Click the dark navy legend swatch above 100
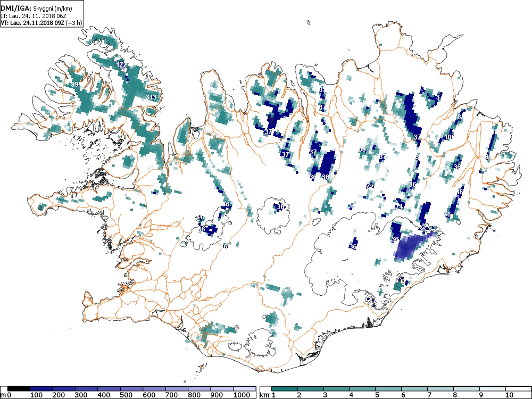This screenshot has height=399, width=532. point(41,388)
